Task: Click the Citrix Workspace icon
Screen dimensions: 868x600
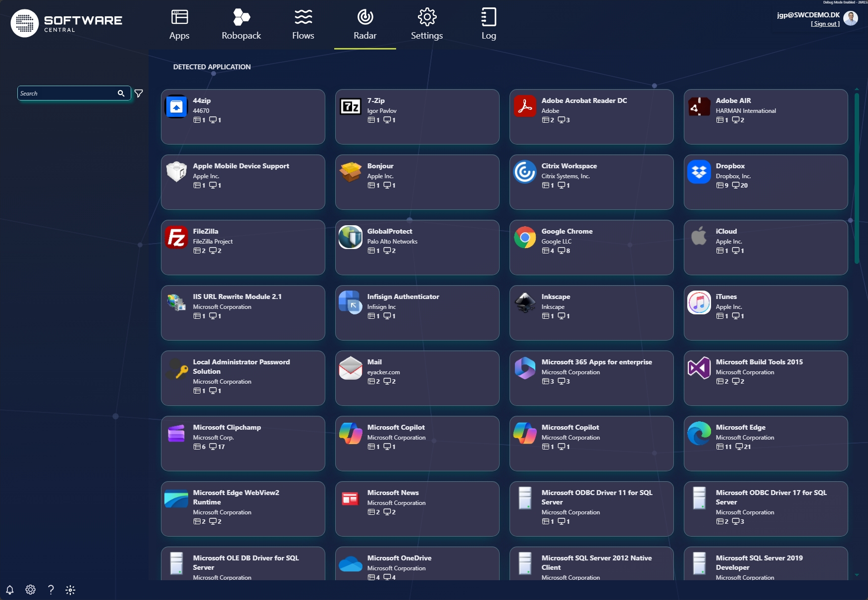Action: click(525, 172)
